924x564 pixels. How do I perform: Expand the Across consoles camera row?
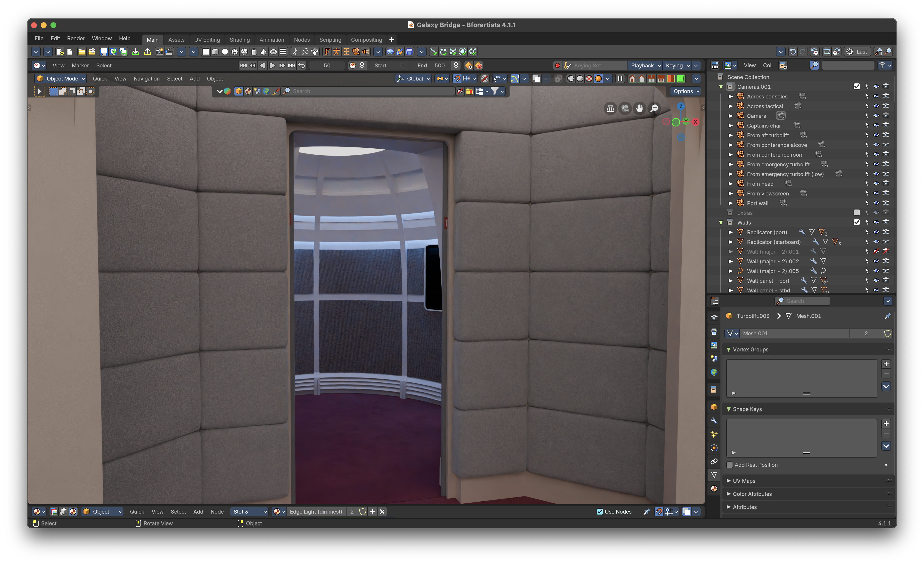click(731, 96)
